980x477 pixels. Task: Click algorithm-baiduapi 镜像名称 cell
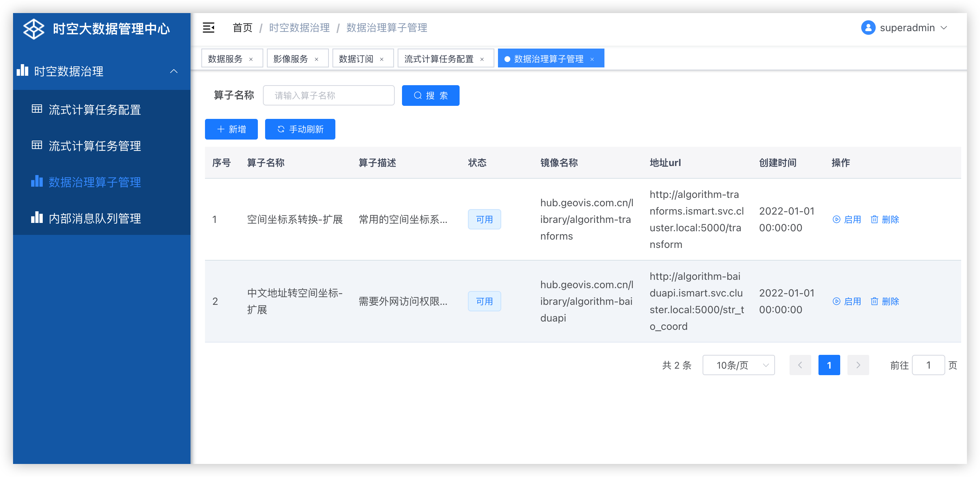pyautogui.click(x=587, y=302)
